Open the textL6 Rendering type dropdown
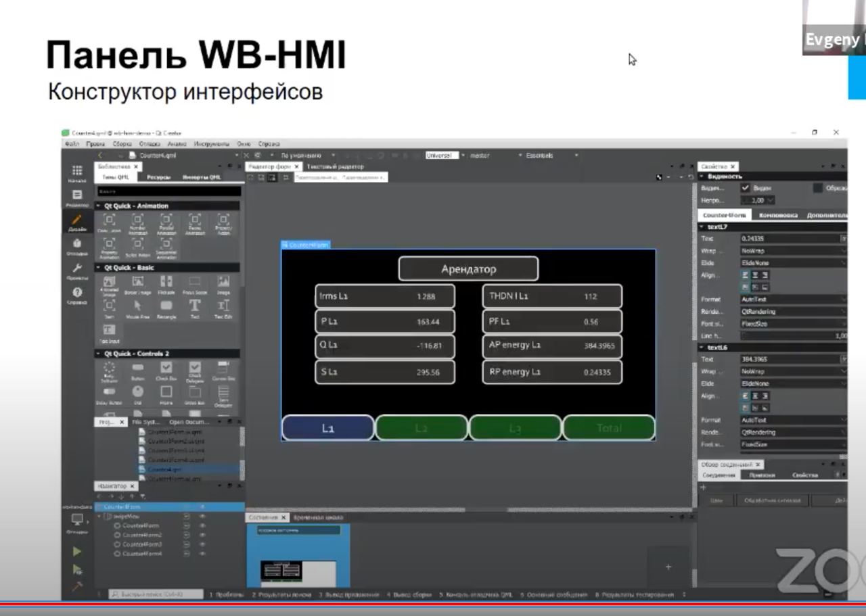The image size is (866, 616). pos(794,432)
